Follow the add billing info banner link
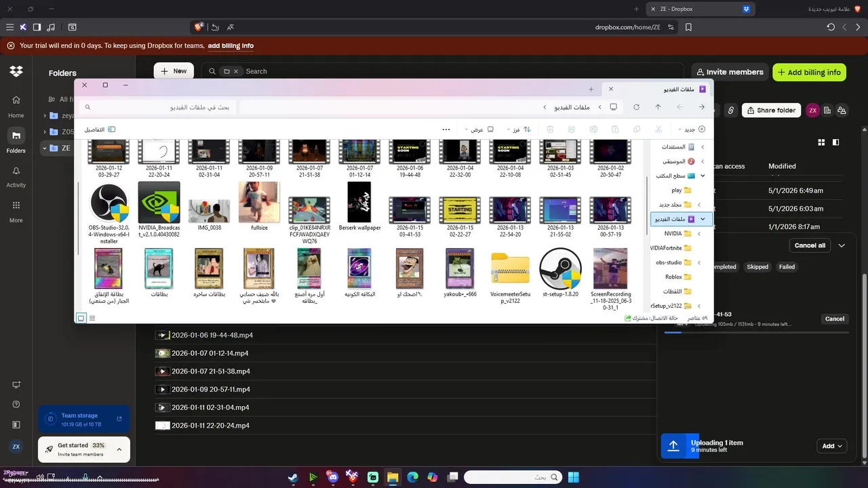868x488 pixels. click(231, 46)
